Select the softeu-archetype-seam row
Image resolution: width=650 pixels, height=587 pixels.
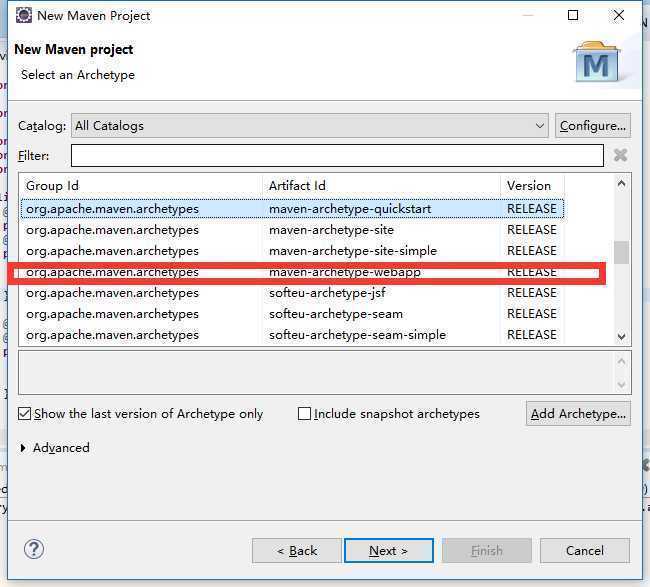tap(292, 314)
